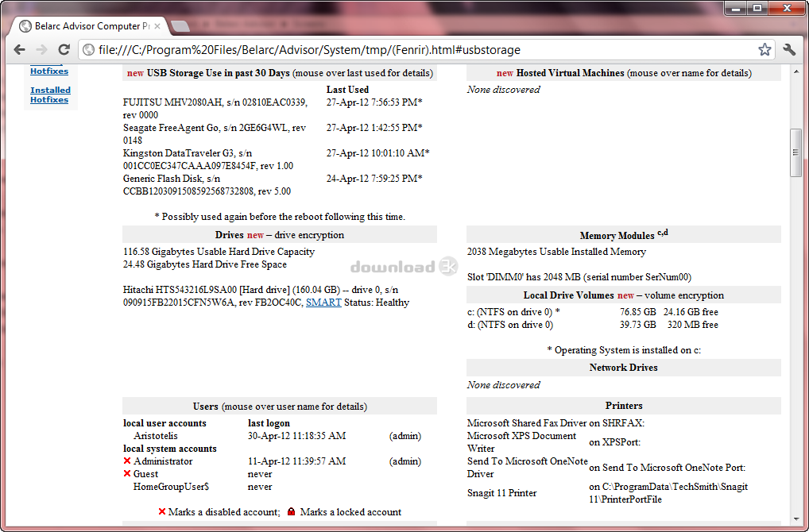The height and width of the screenshot is (532, 809).
Task: Click the Drives section header
Action: coord(280,234)
